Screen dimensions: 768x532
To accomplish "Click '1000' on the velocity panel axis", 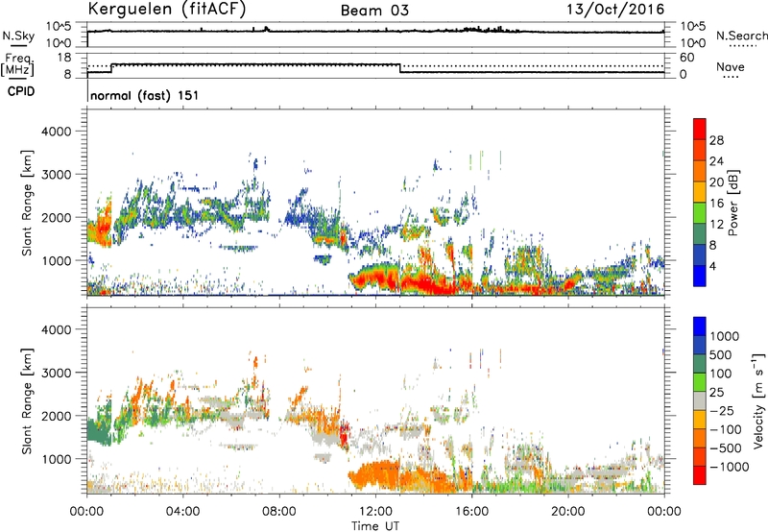I will pos(56,459).
